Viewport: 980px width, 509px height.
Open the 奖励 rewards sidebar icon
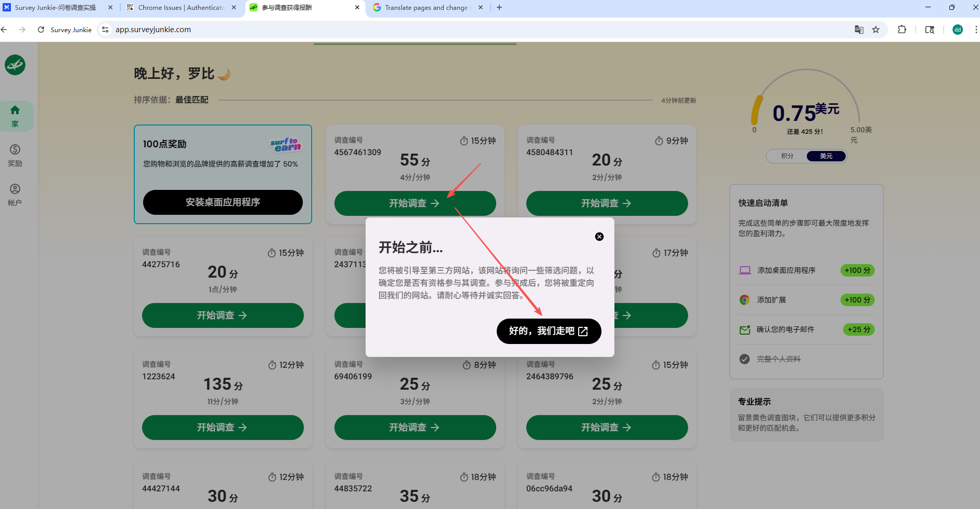pos(15,154)
